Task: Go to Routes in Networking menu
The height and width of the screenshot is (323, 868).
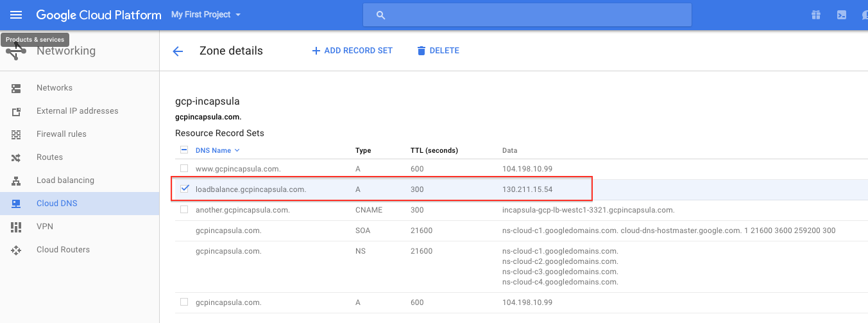Action: click(x=49, y=157)
